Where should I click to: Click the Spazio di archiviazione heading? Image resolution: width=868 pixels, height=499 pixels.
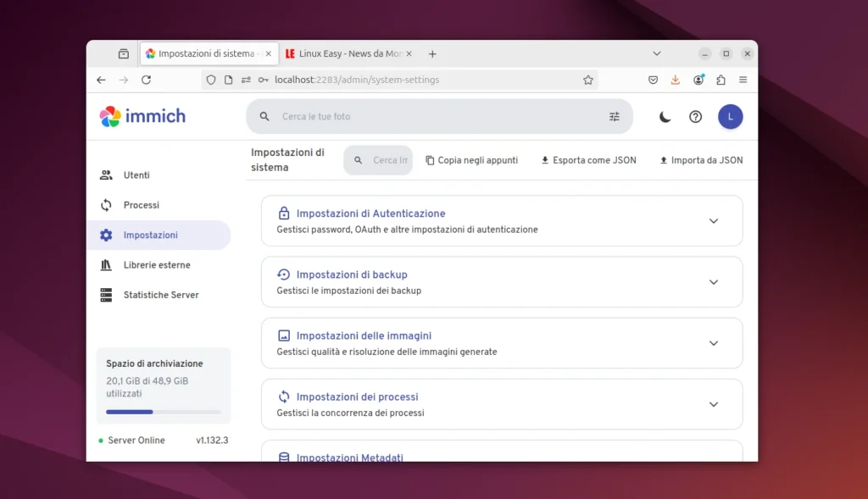(154, 363)
